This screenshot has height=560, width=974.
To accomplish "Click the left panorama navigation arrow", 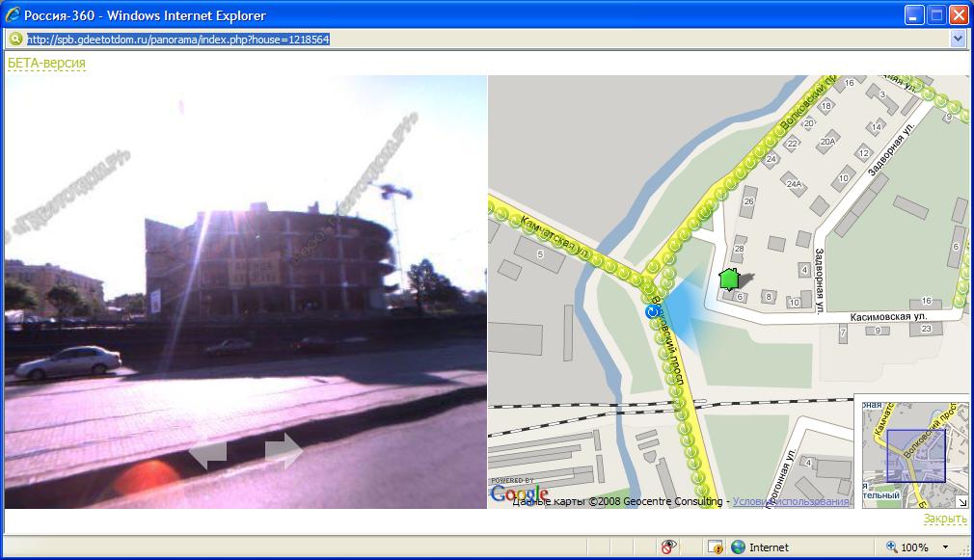I will [x=207, y=453].
